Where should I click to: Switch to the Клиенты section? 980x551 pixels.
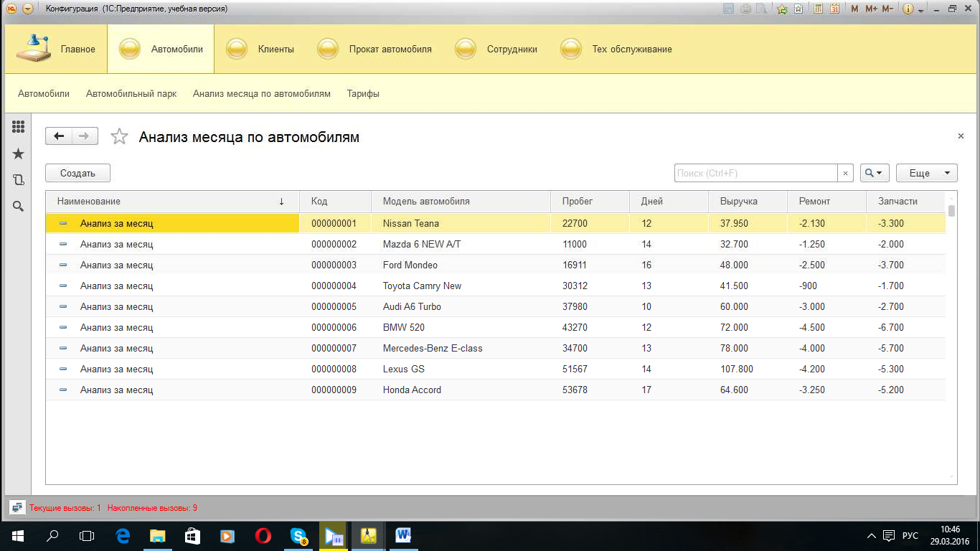(260, 49)
